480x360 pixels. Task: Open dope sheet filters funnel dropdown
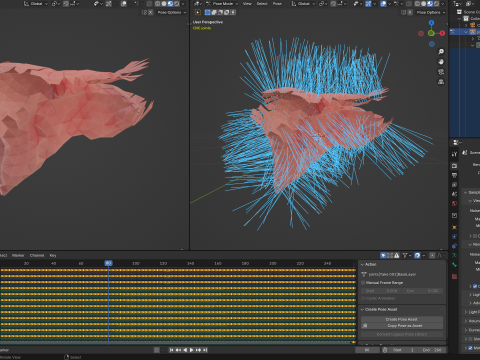tap(406, 255)
